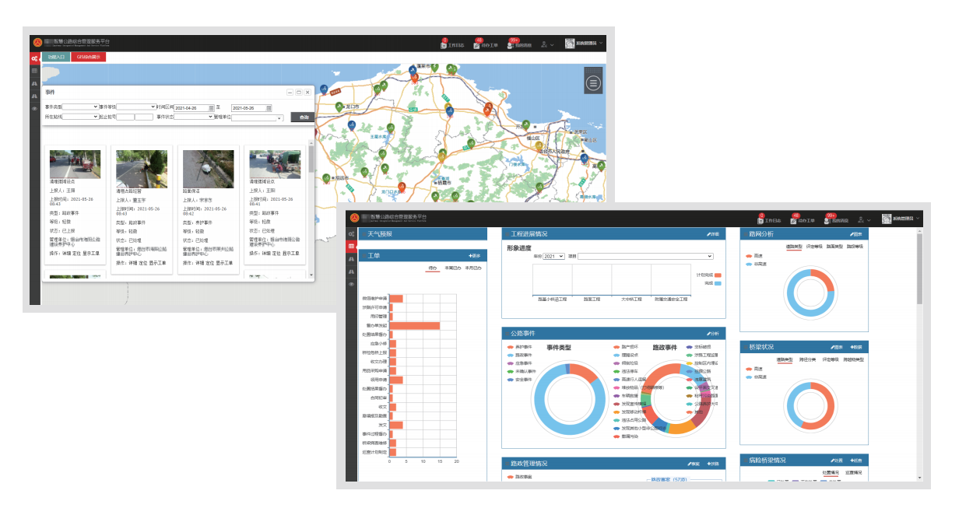Click 更多 link in 工单 panel header
Image resolution: width=980 pixels, height=529 pixels.
474,256
